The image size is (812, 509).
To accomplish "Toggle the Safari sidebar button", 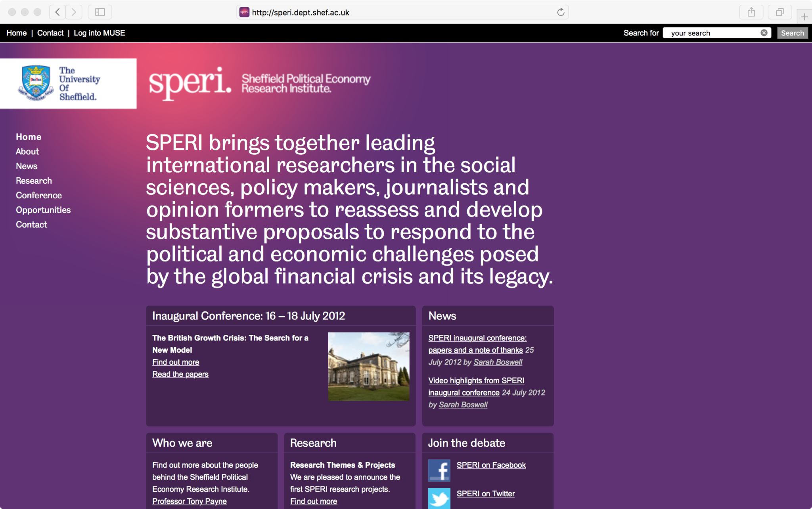I will tap(100, 12).
